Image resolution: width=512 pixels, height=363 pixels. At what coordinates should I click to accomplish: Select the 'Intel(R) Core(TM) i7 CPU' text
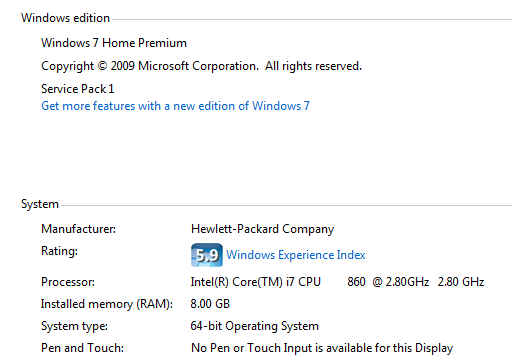[256, 282]
